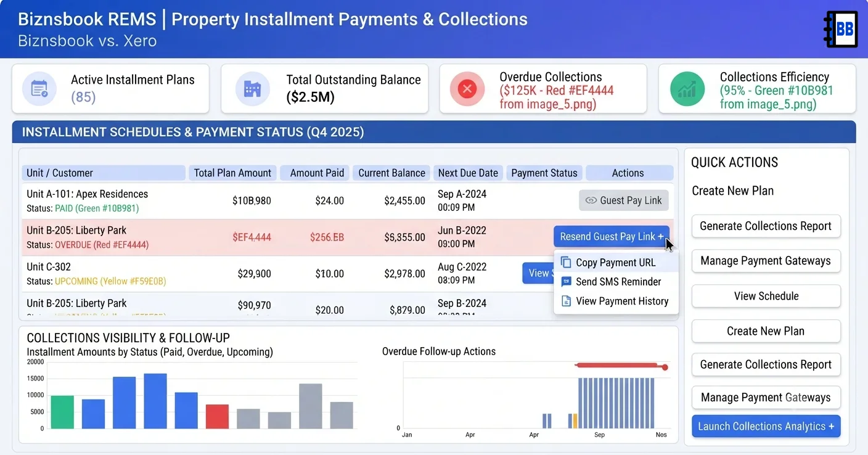The height and width of the screenshot is (455, 868).
Task: Open View Schedule quick action
Action: (766, 296)
